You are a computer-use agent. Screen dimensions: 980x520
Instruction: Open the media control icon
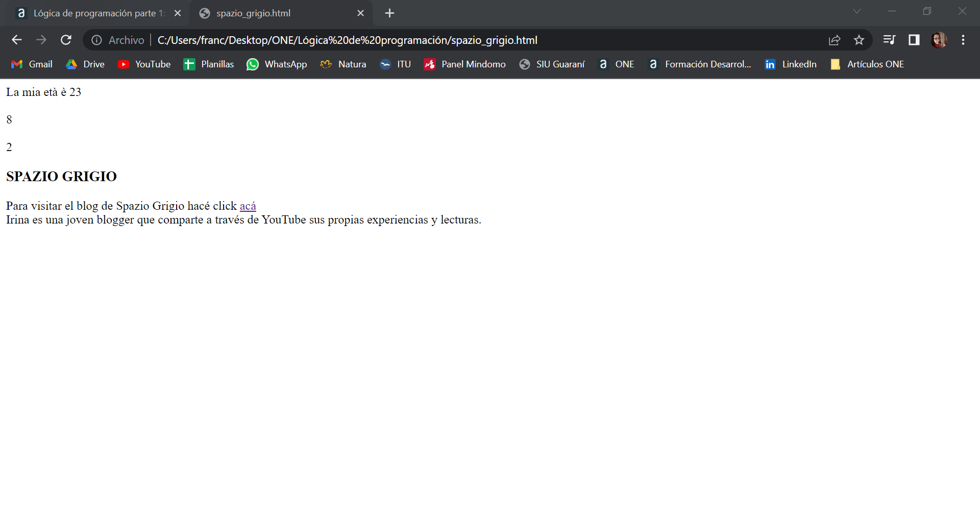[x=889, y=40]
